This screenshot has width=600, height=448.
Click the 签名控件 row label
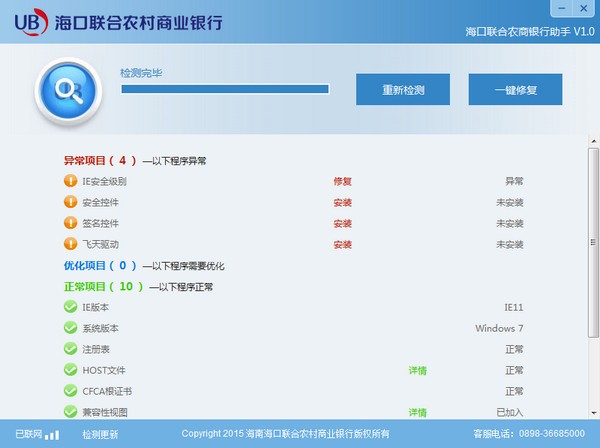pyautogui.click(x=100, y=223)
